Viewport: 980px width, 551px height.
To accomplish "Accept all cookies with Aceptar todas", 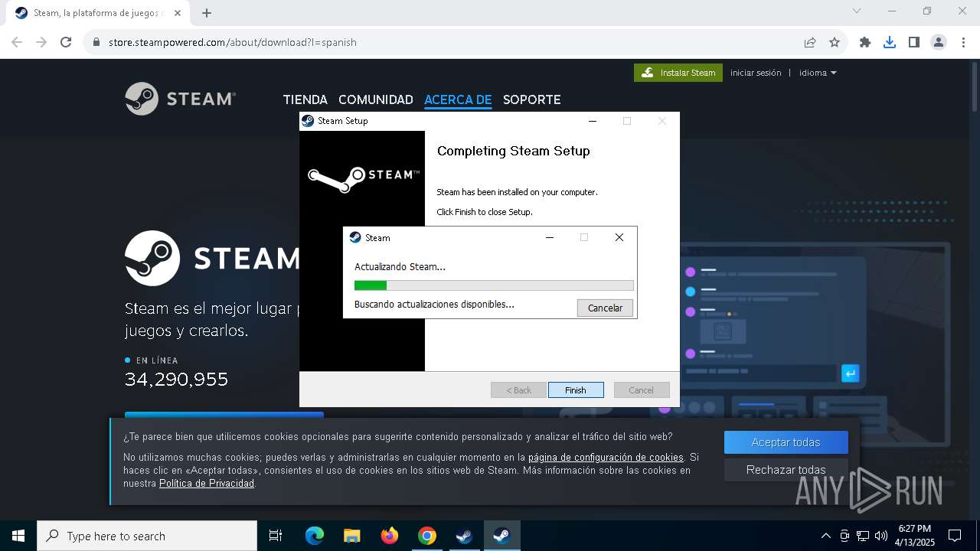I will 786,442.
